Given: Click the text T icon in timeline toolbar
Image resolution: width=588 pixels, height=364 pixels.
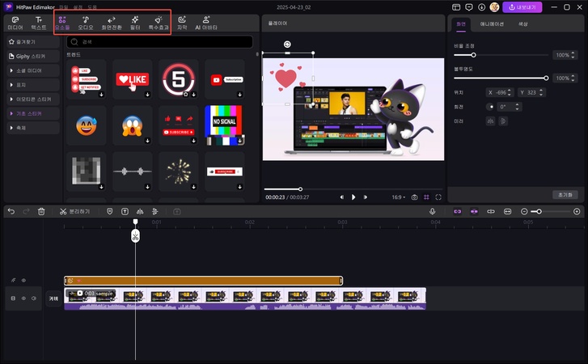Looking at the screenshot, I should tap(125, 211).
